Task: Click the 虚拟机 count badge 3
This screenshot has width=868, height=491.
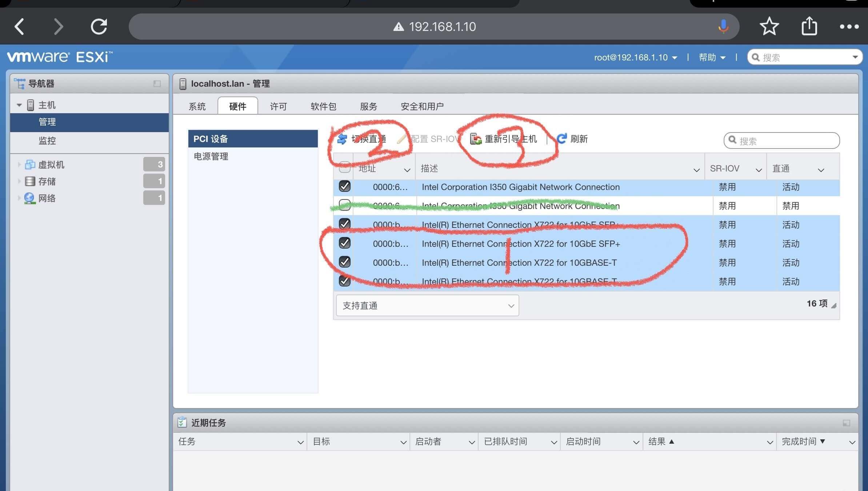Action: [x=154, y=164]
